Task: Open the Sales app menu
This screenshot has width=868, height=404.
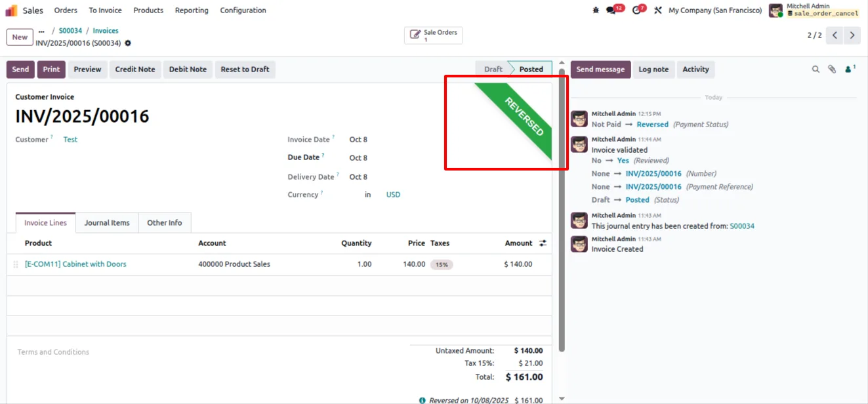Action: [33, 10]
